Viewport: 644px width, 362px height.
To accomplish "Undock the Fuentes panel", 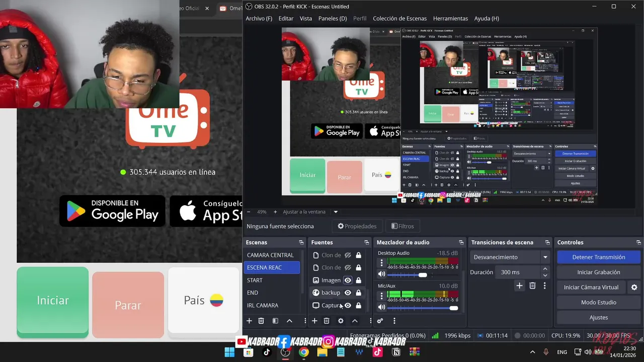I will click(366, 242).
